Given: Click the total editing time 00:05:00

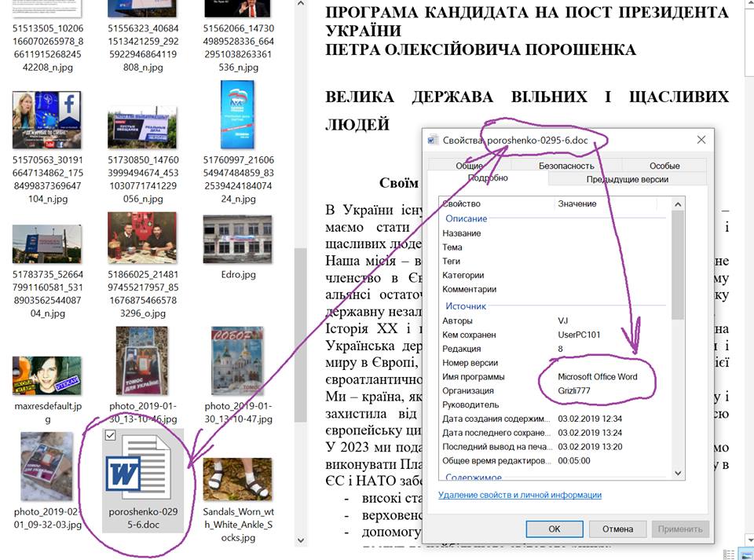Looking at the screenshot, I should click(573, 460).
